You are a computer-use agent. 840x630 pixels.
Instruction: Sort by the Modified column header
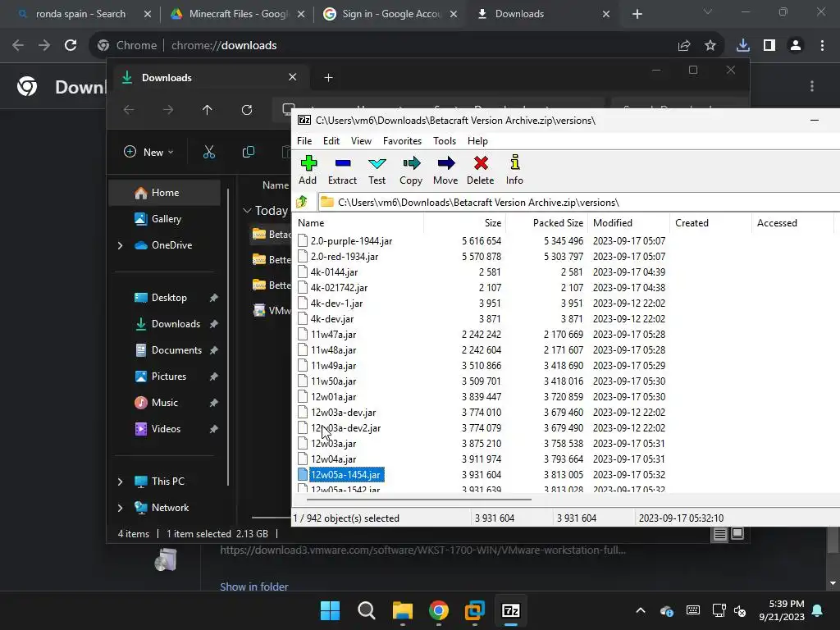pos(628,223)
